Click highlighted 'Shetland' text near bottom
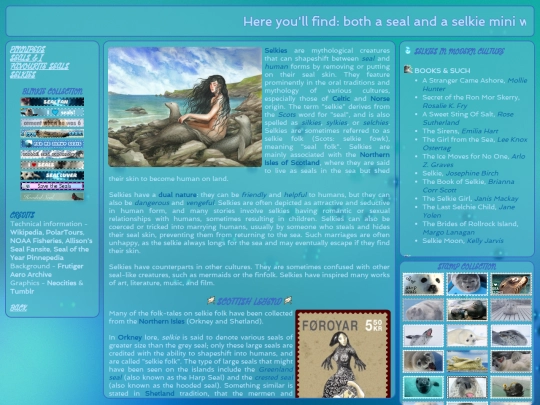Screen dimensions: 540x405 [159, 393]
